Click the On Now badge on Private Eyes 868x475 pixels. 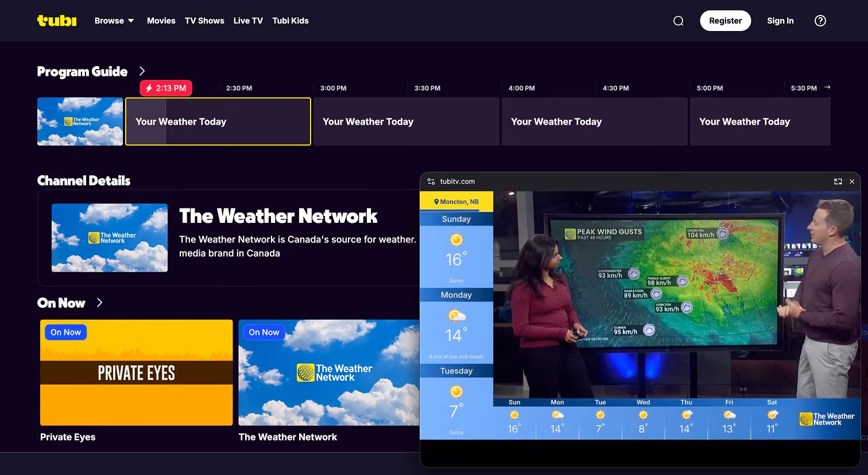coord(65,332)
